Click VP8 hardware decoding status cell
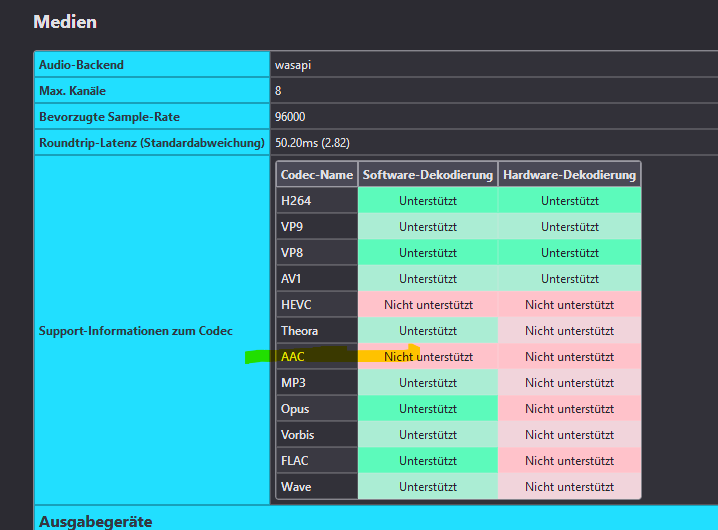The width and height of the screenshot is (718, 530). 569,253
